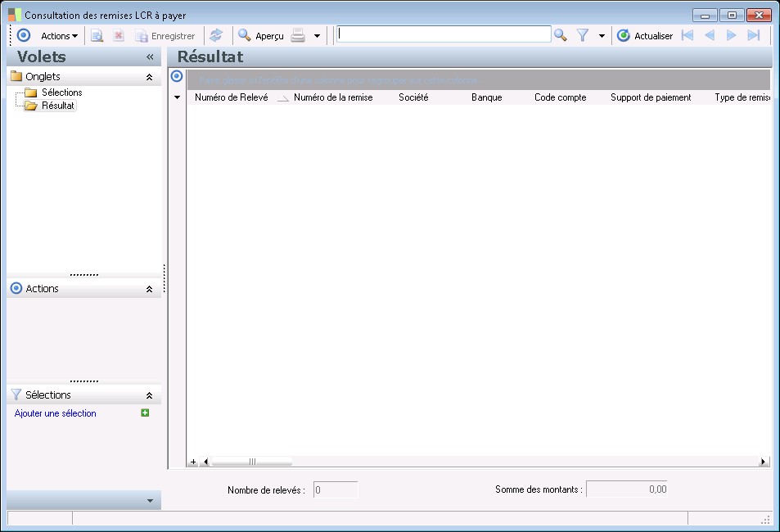Screen dimensions: 780x532
Task: Click the blue circle icon in toolbar
Action: tap(24, 35)
